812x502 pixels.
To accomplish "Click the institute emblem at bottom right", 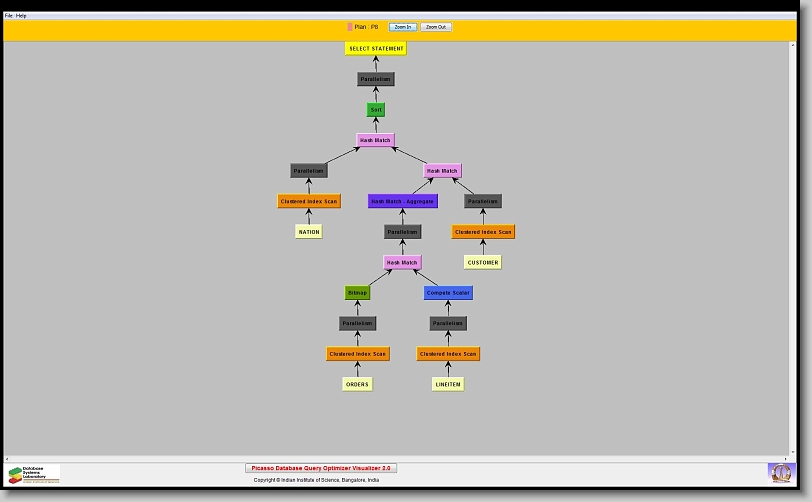I will pos(779,472).
